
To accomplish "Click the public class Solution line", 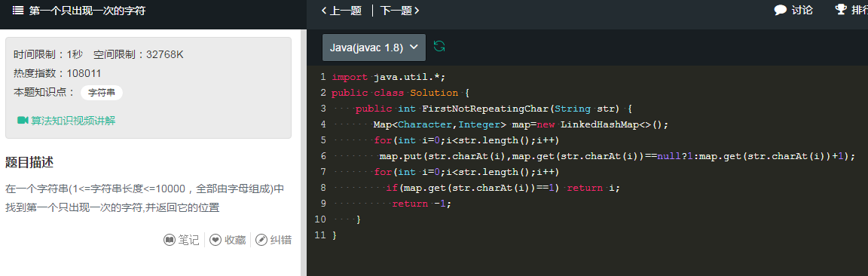I will pyautogui.click(x=400, y=93).
